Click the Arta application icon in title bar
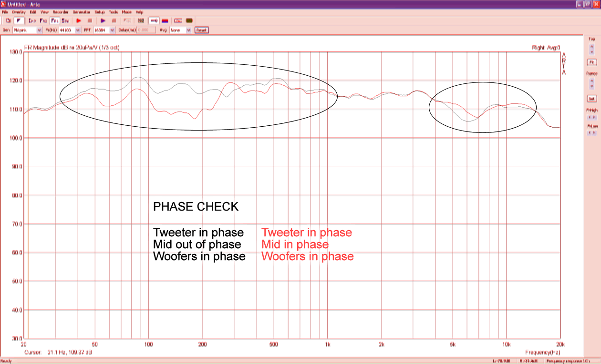The height and width of the screenshot is (364, 601). 3,3
